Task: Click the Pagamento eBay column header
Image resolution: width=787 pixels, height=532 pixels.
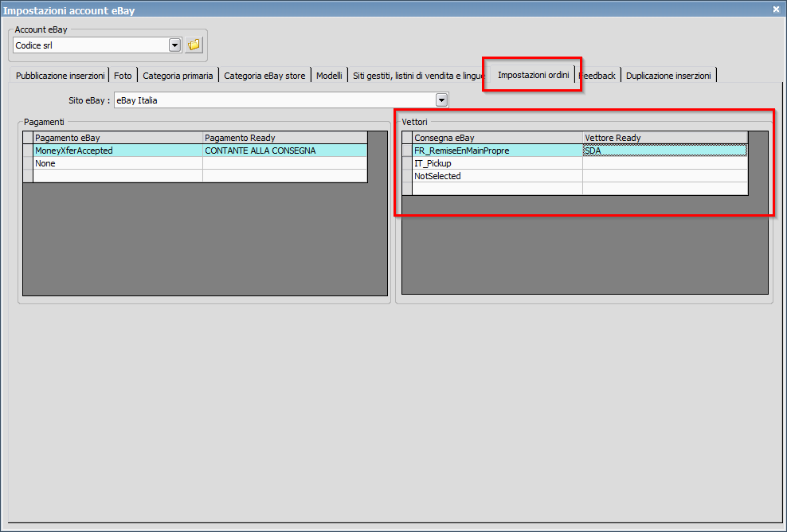Action: point(118,138)
